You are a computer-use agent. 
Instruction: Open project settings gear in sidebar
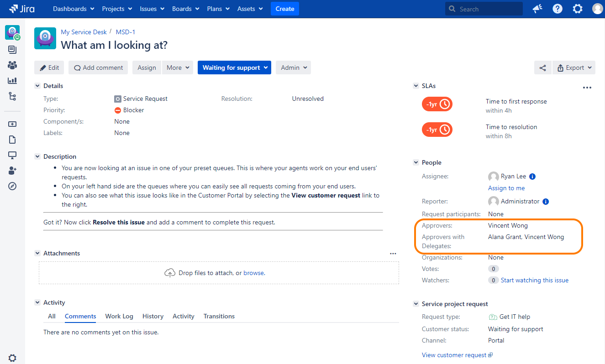click(x=12, y=358)
